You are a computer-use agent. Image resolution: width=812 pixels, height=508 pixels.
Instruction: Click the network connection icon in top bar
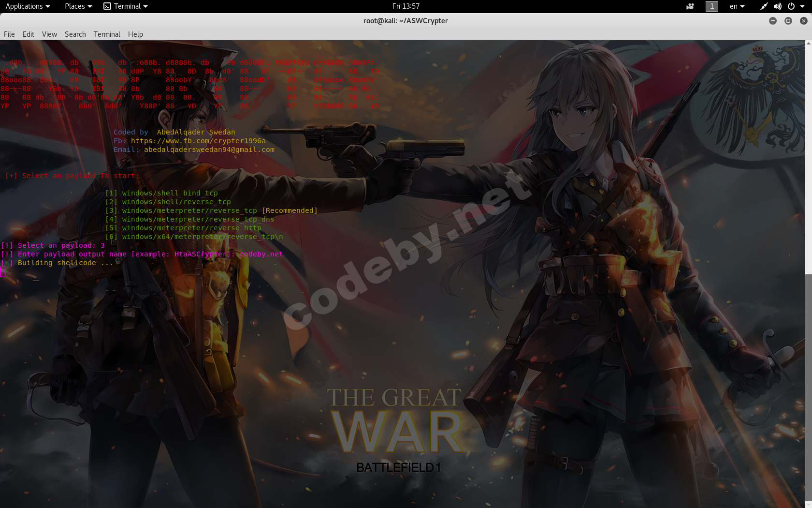click(764, 6)
